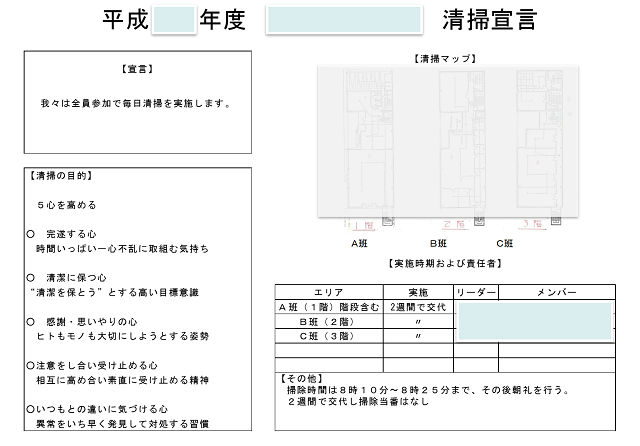Click the ditto mark in the B班 row

418,322
